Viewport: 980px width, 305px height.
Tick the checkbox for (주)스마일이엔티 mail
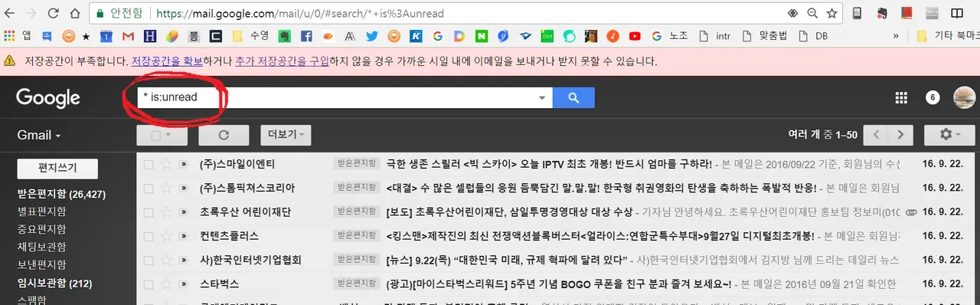(x=149, y=164)
